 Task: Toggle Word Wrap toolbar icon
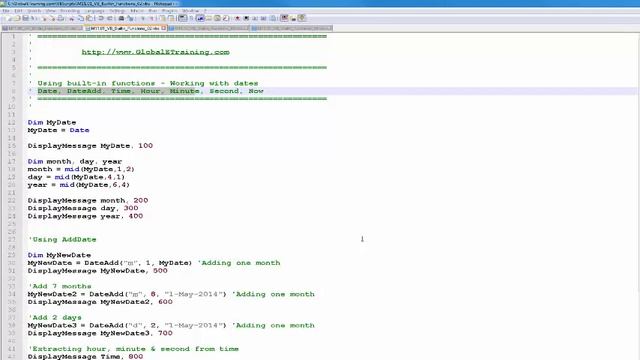point(182,18)
